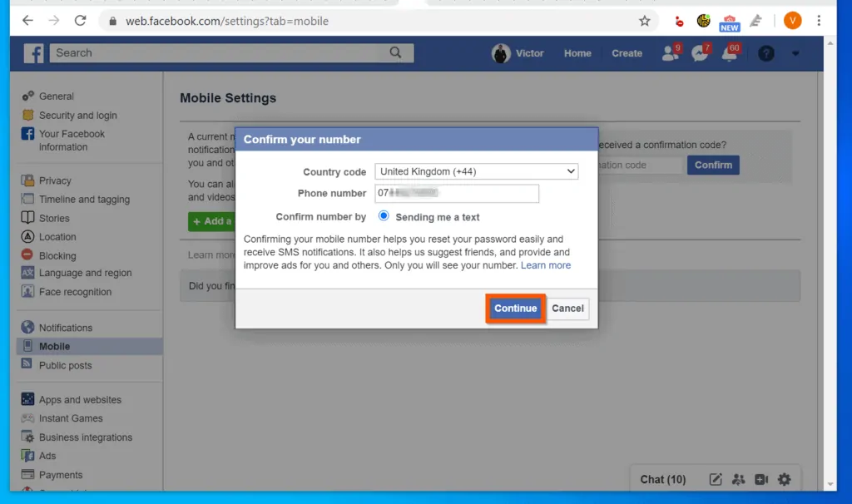Reload the page with refresh icon
This screenshot has height=504, width=852.
click(x=81, y=21)
